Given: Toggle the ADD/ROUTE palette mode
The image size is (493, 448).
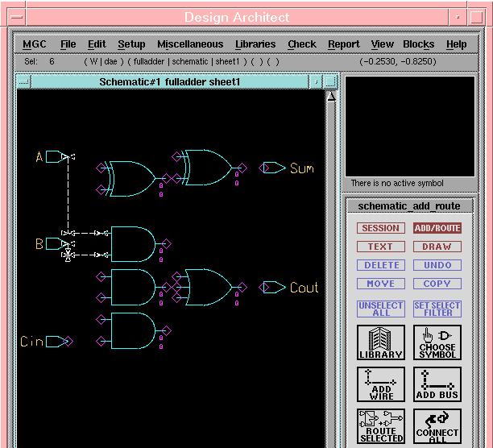Looking at the screenshot, I should [437, 228].
